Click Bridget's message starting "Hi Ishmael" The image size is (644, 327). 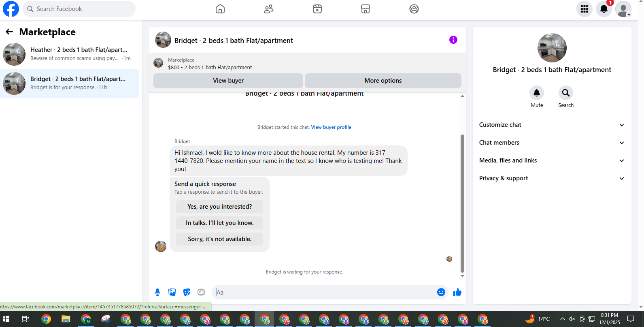[288, 161]
